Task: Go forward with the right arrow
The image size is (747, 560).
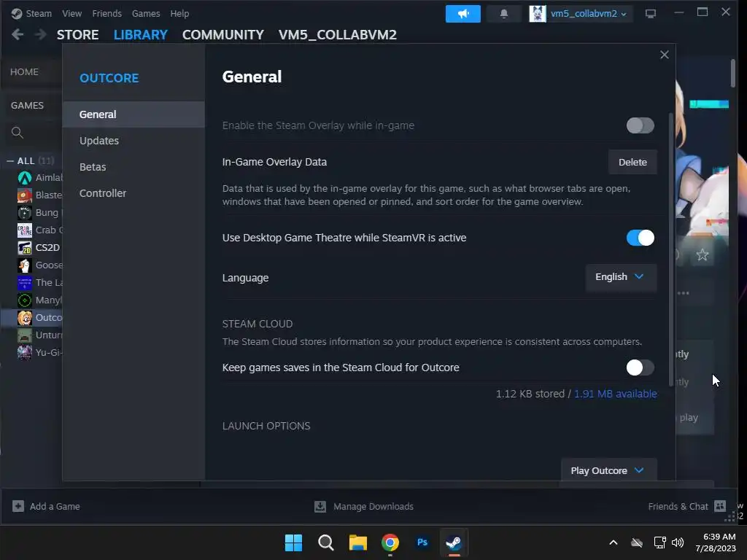Action: pyautogui.click(x=41, y=34)
